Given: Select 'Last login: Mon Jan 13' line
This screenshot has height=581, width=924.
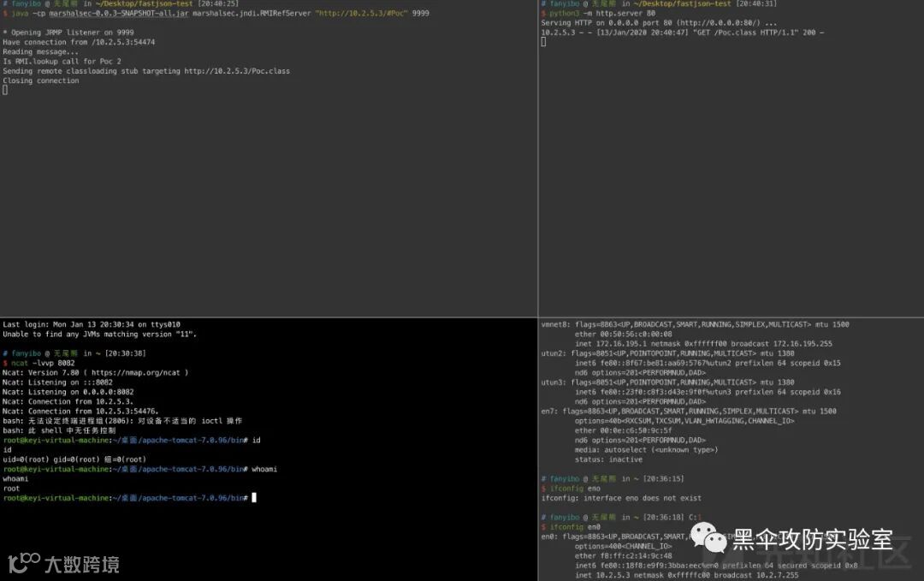Looking at the screenshot, I should pyautogui.click(x=92, y=324).
